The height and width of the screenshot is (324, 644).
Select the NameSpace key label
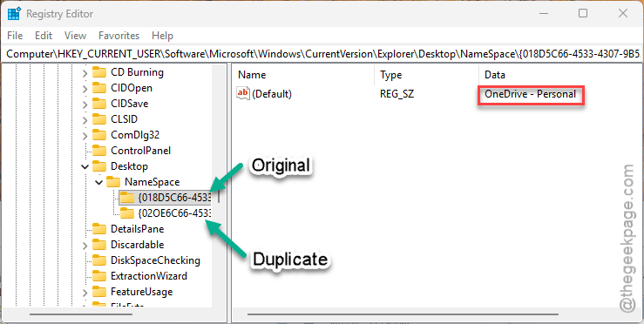click(x=152, y=182)
